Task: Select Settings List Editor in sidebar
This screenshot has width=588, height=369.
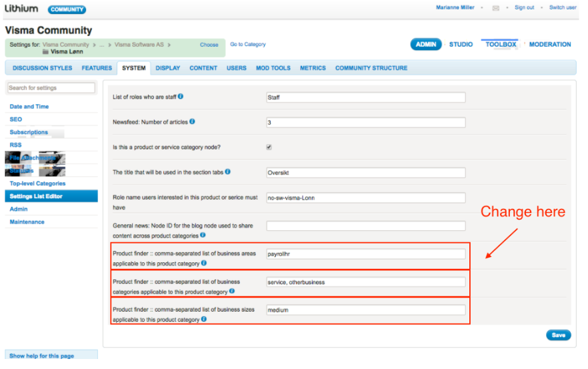Action: (x=51, y=196)
